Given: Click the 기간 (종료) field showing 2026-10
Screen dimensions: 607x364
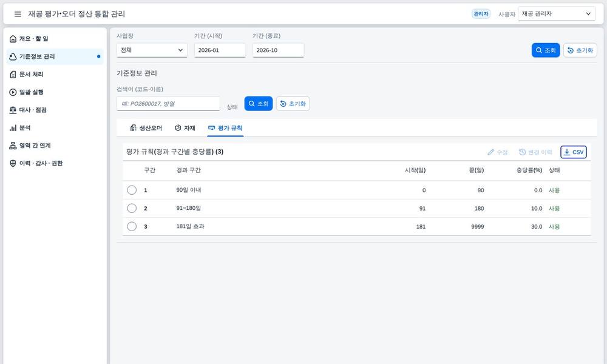Looking at the screenshot, I should (x=279, y=50).
